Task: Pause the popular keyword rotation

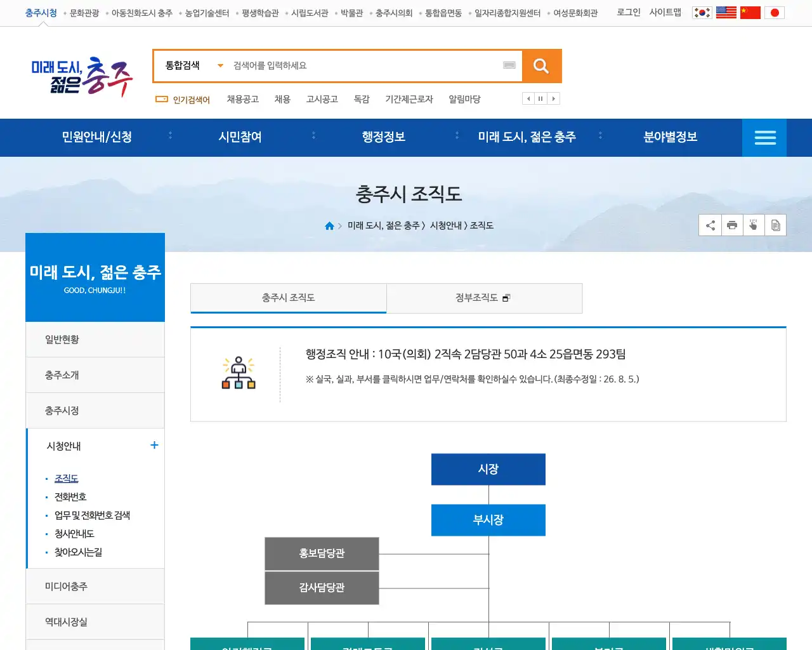Action: tap(540, 98)
